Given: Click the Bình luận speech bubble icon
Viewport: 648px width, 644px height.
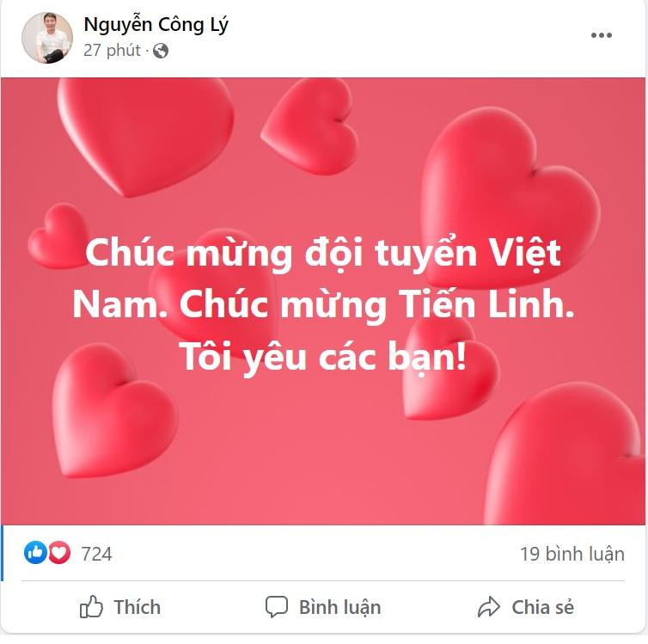Looking at the screenshot, I should coord(277,607).
